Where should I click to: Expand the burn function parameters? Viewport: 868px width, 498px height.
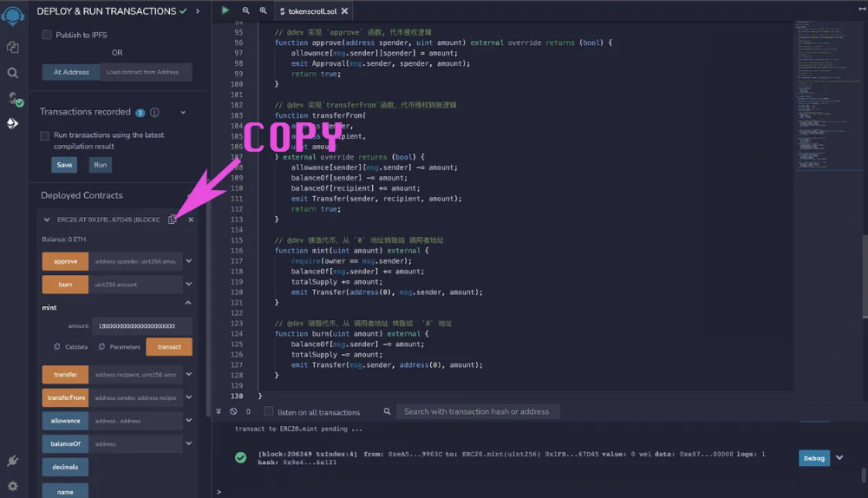coord(189,285)
